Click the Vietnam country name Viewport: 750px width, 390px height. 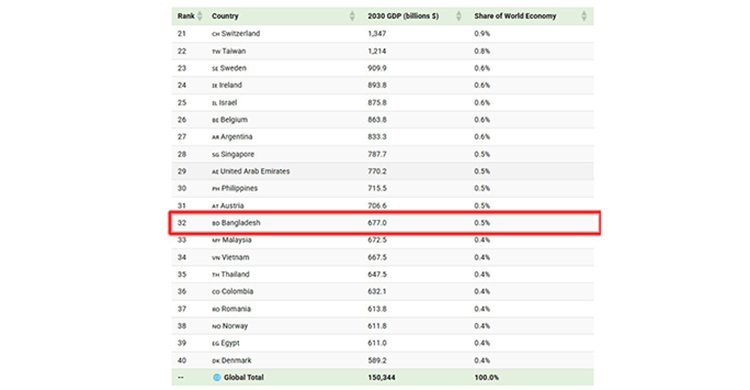(235, 257)
